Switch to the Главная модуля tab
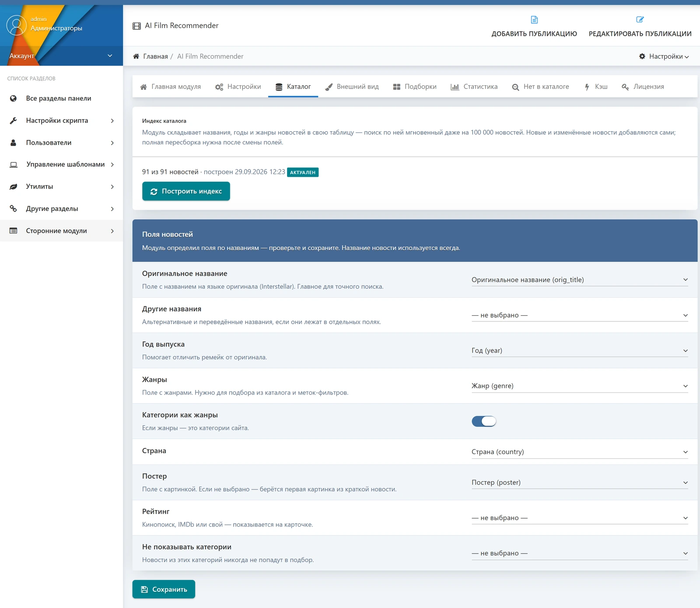This screenshot has height=608, width=700. (x=170, y=87)
